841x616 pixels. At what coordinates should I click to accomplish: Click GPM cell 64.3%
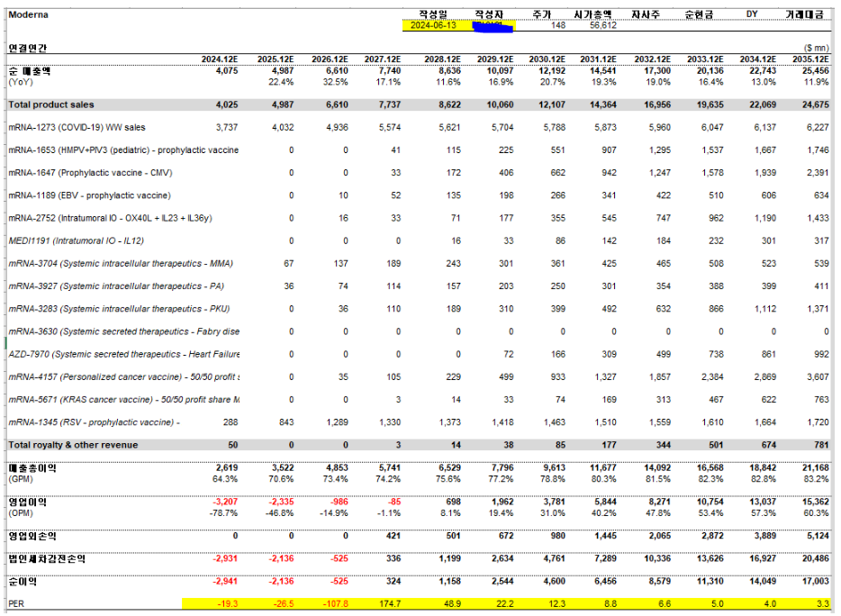point(225,479)
